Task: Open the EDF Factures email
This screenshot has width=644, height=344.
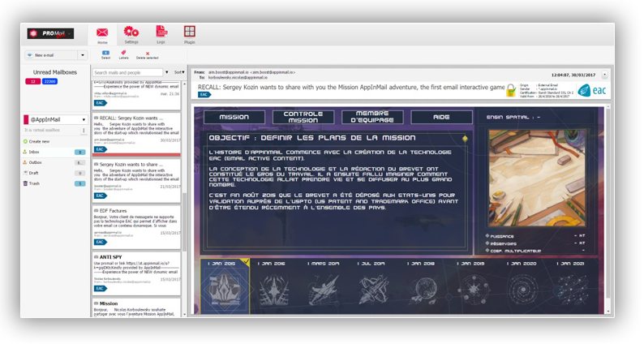Action: tap(136, 227)
